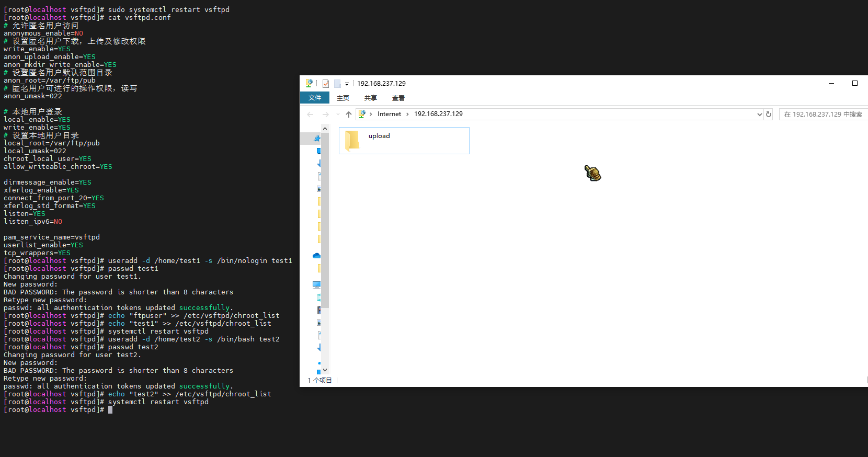Click the New Folder quick access icon
Screen dimensions: 868x457
click(x=337, y=84)
